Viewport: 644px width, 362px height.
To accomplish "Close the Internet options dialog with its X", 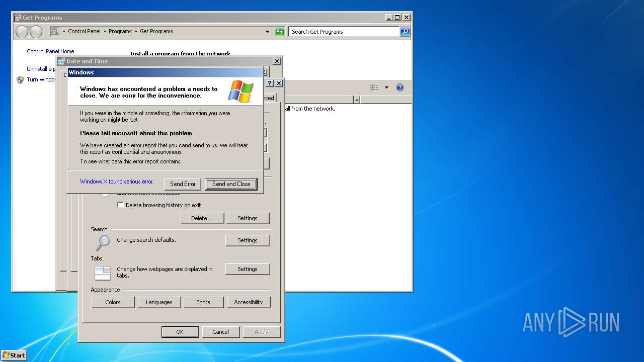I will [x=279, y=83].
